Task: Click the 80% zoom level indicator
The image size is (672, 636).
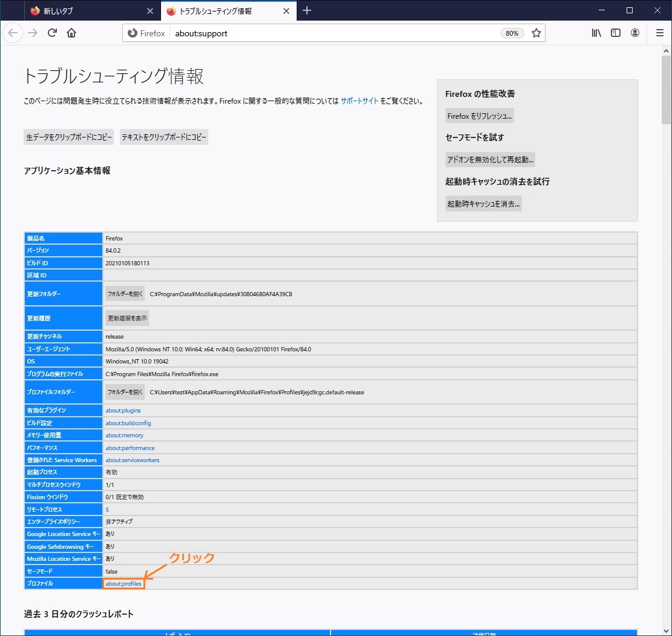Action: click(x=512, y=33)
